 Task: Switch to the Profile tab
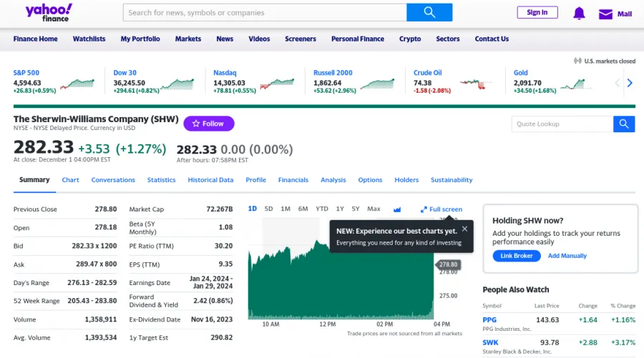click(x=256, y=180)
